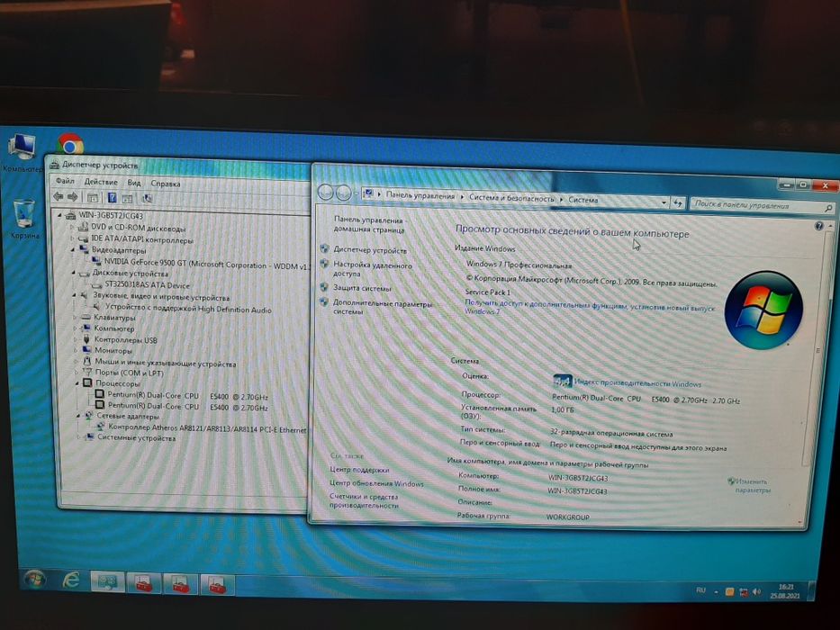Screen dimensions: 840x630
Task: Open the Действие menu in Device Manager
Action: click(x=101, y=182)
